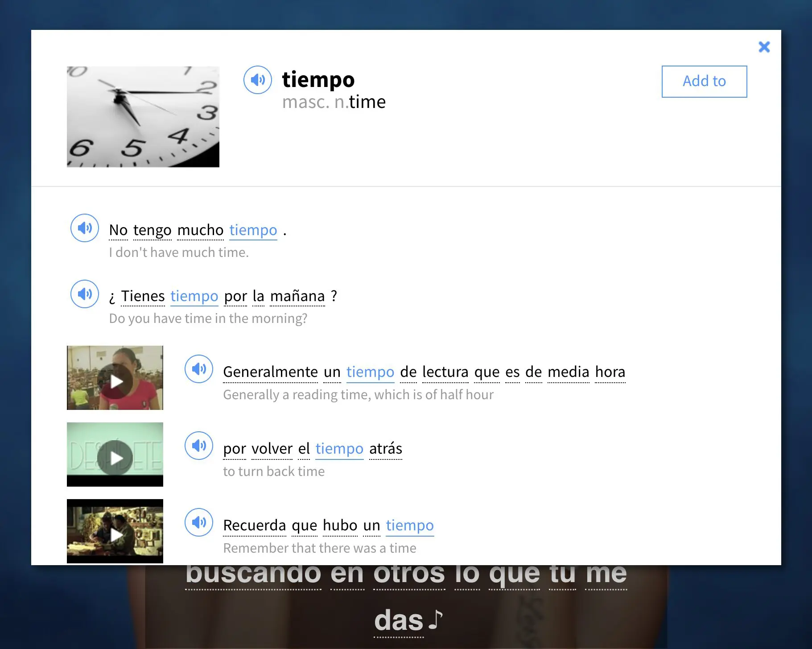Play audio for 'Recuerda que hubo un tiempo'
The width and height of the screenshot is (812, 649).
[x=199, y=522]
